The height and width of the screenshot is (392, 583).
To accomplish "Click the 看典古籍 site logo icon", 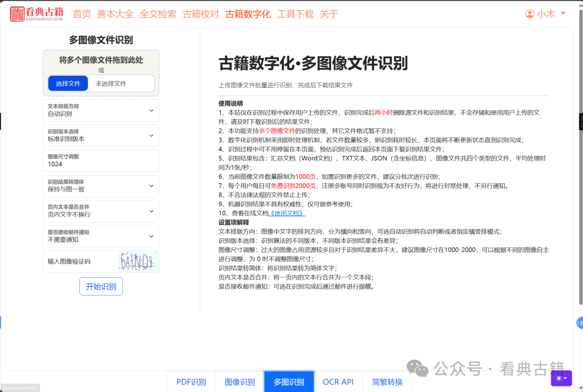I will point(18,13).
